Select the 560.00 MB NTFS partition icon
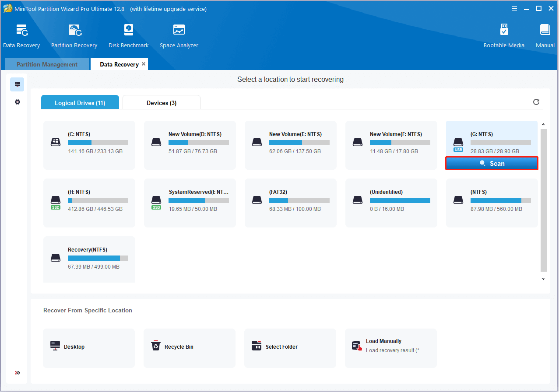559x392 pixels. click(458, 200)
